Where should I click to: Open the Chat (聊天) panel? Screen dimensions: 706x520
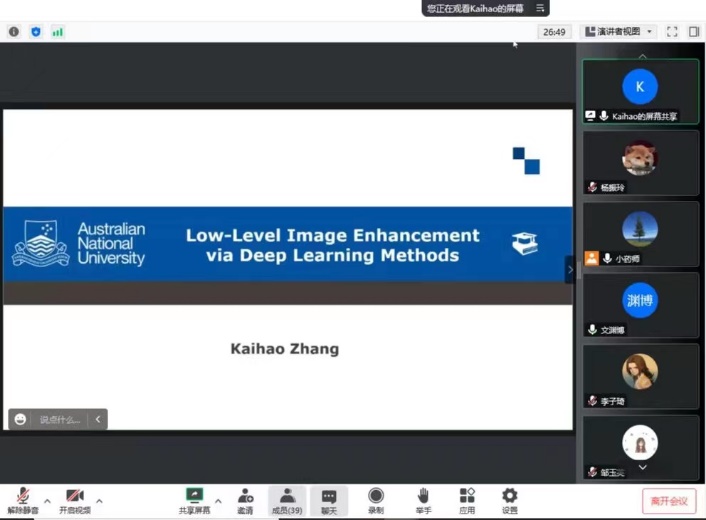pyautogui.click(x=329, y=498)
